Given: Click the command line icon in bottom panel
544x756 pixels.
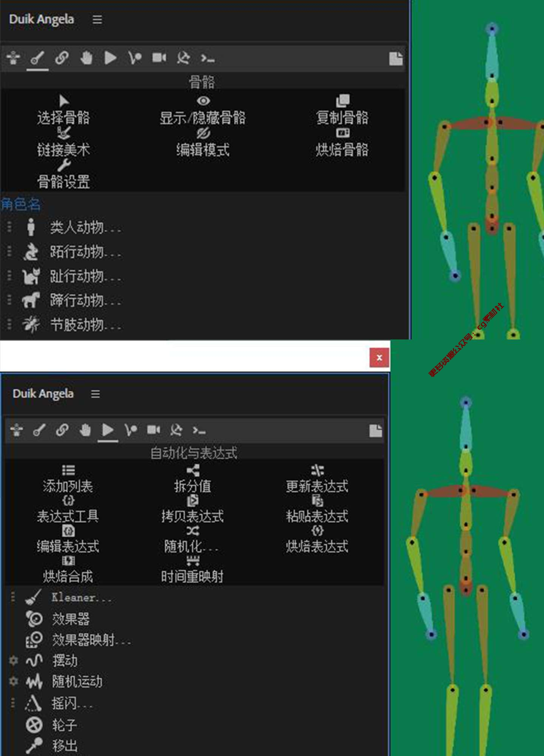Looking at the screenshot, I should [199, 431].
